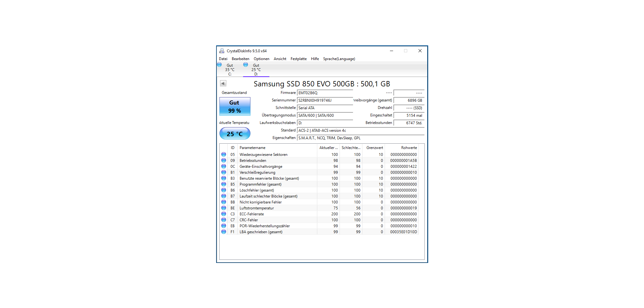
Task: Select the Wiederzugewiesene Sektoren parameter name
Action: (x=263, y=155)
